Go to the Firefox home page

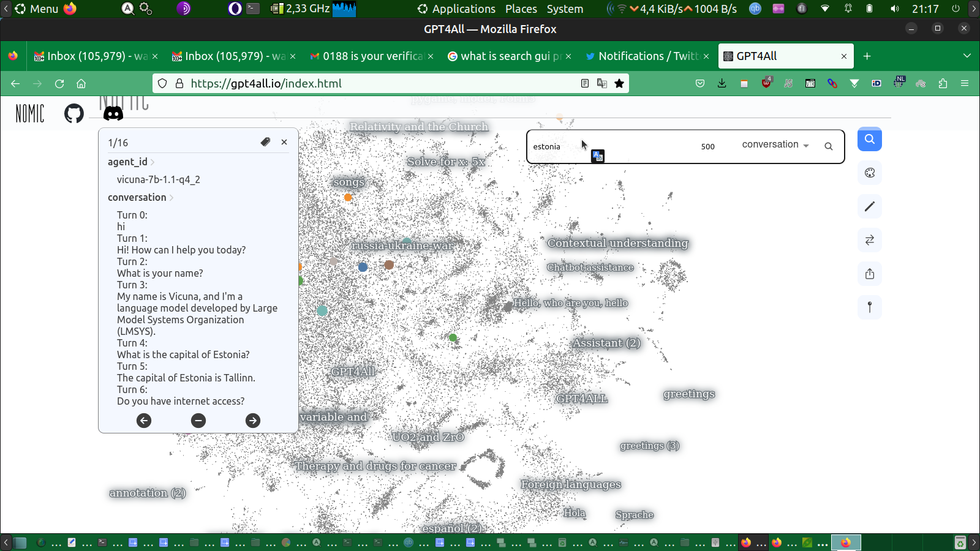[x=81, y=83]
